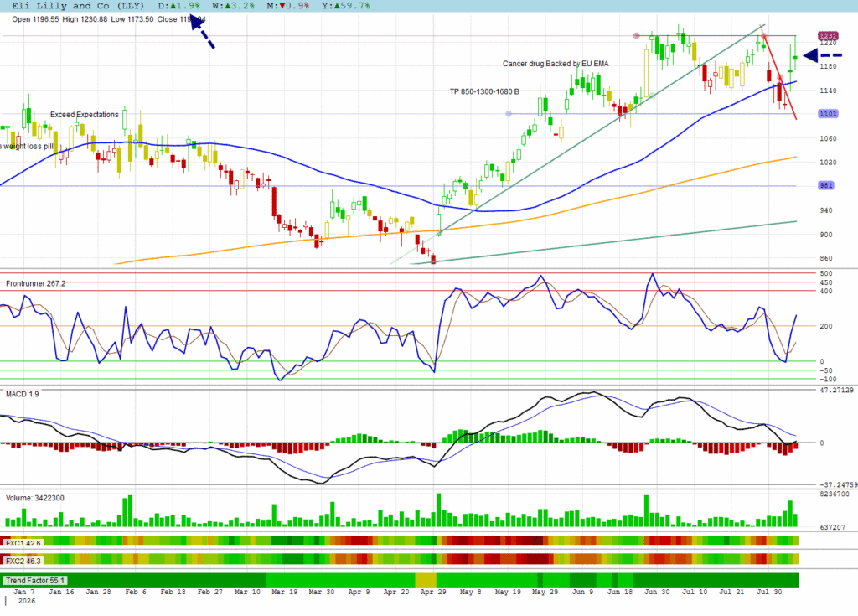Click the Jan 7 date label
Screen dimensions: 858x616
[24, 592]
